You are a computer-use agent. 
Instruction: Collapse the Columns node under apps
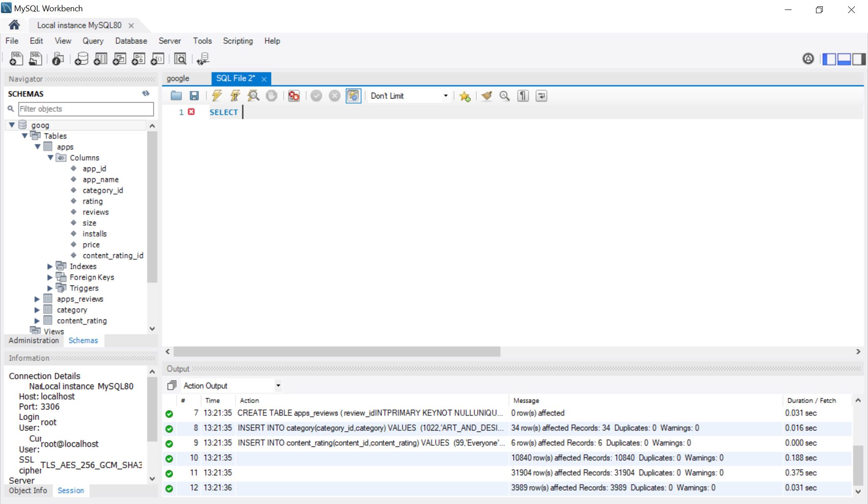[50, 158]
